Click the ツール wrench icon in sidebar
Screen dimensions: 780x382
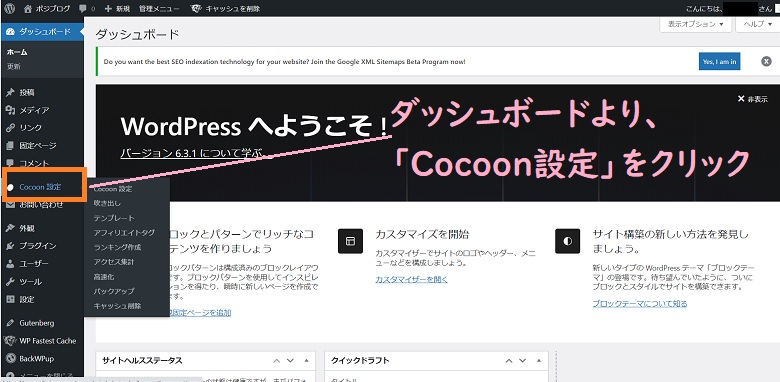[x=10, y=282]
